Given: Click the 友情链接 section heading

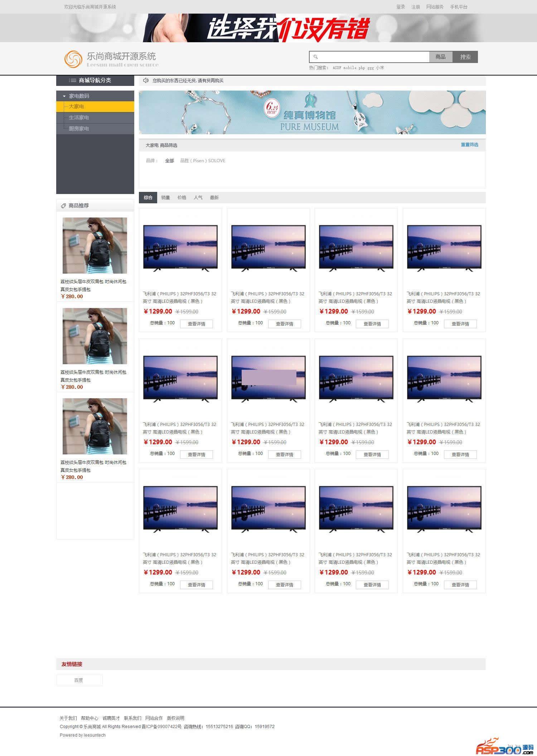Looking at the screenshot, I should pyautogui.click(x=72, y=664).
